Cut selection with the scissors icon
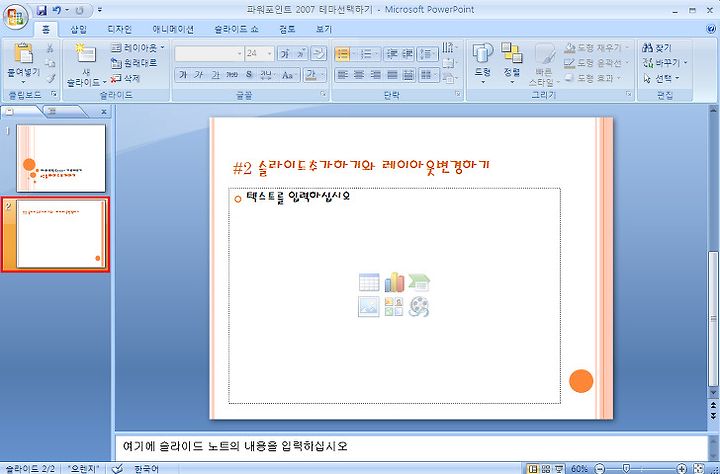 pyautogui.click(x=50, y=48)
